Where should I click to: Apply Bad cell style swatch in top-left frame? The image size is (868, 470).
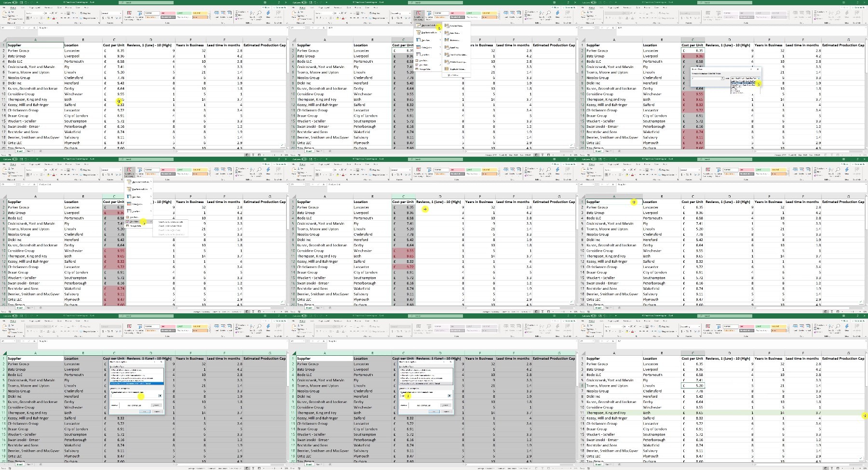coord(168,13)
